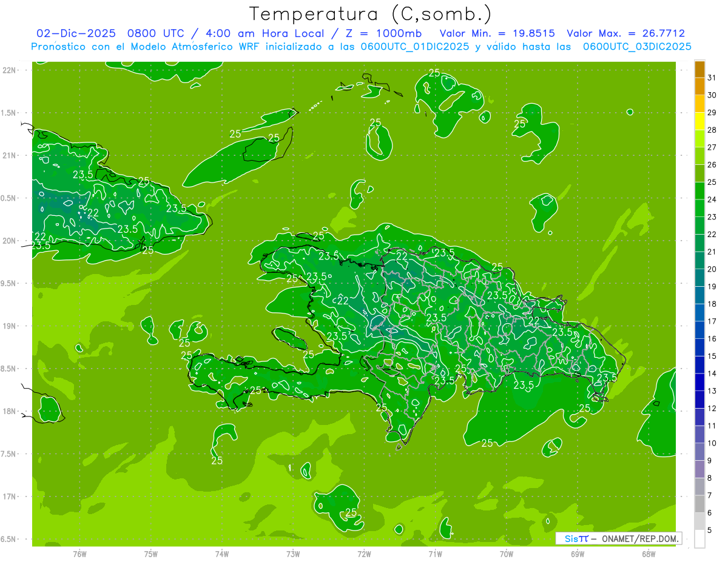Click the 20N latitude label

(8, 241)
